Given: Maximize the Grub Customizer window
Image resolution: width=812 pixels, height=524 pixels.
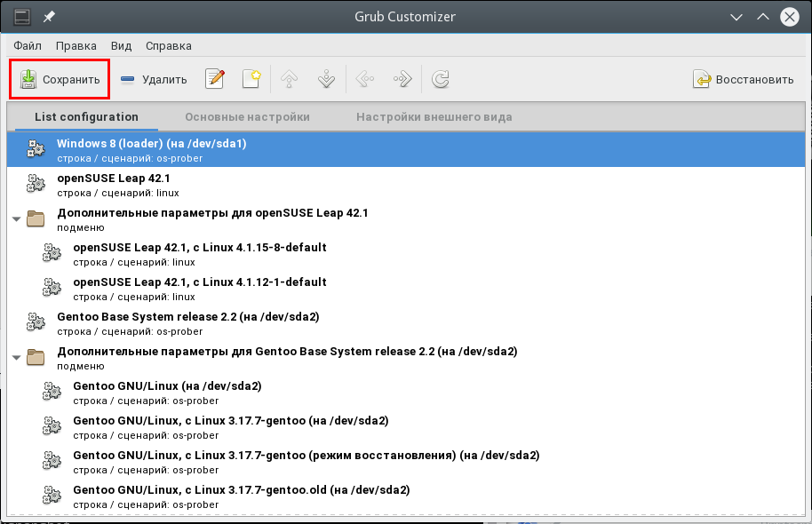Looking at the screenshot, I should pos(763,17).
